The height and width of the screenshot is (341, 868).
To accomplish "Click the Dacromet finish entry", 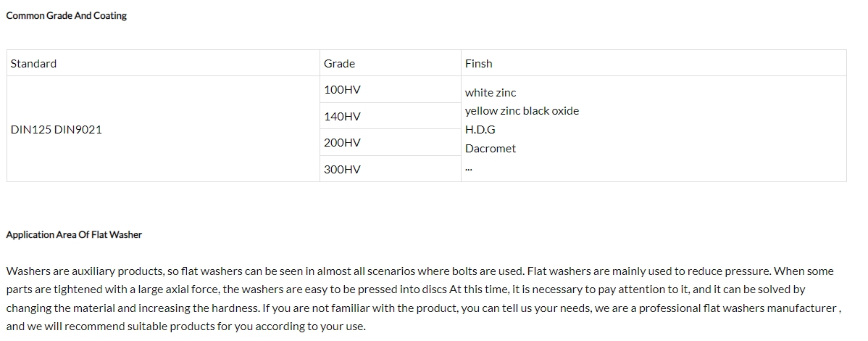I will 491,149.
